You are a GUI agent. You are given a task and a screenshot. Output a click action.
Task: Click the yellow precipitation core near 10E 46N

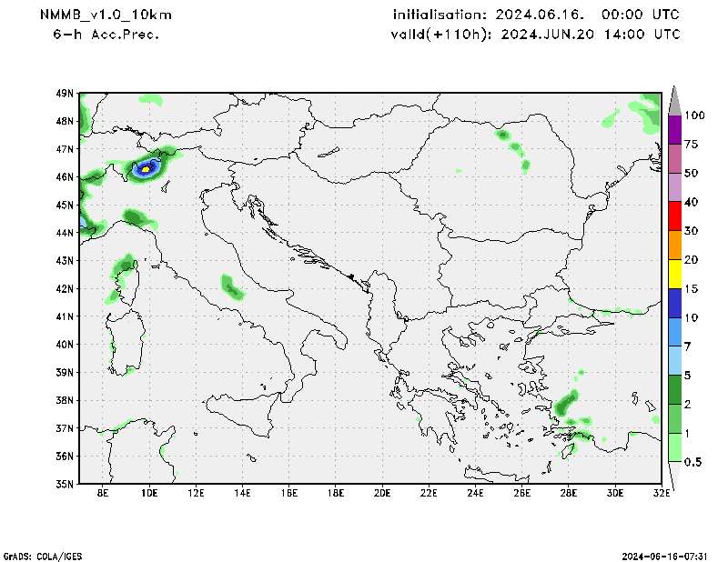tap(147, 168)
